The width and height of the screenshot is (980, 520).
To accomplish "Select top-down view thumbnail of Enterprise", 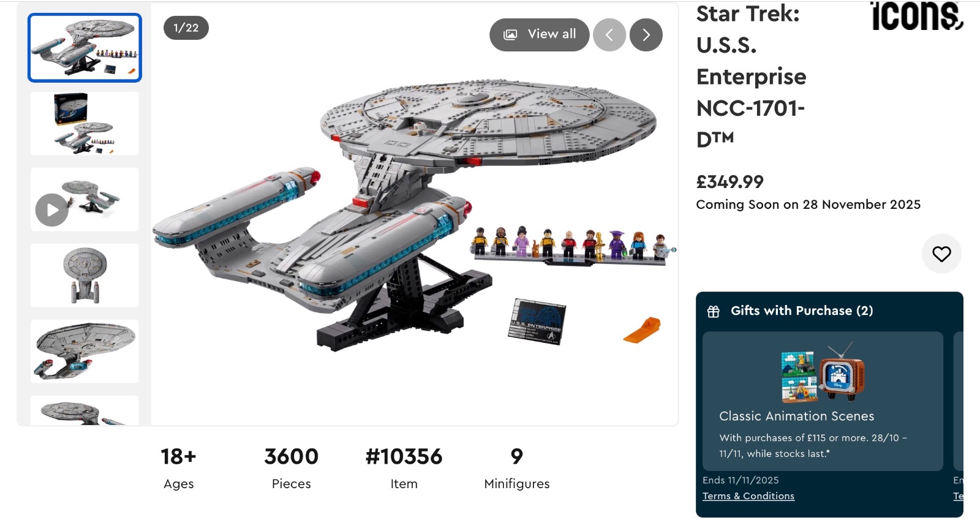I will 85,276.
